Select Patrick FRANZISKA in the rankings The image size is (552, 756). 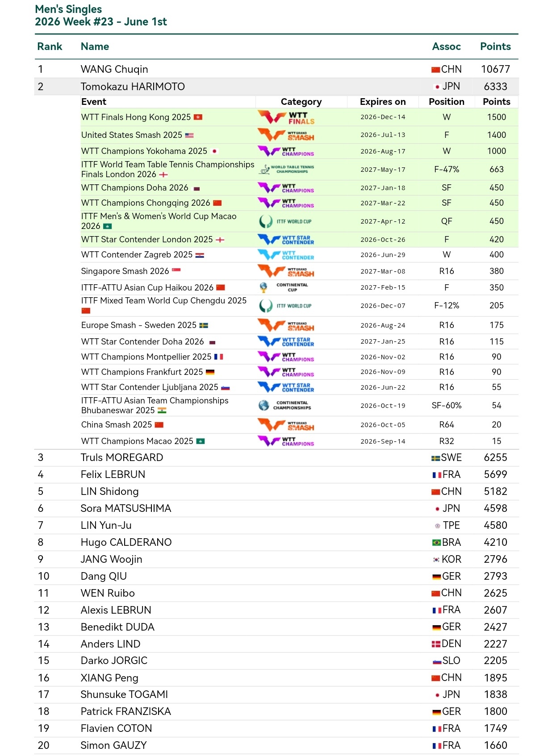(x=276, y=712)
